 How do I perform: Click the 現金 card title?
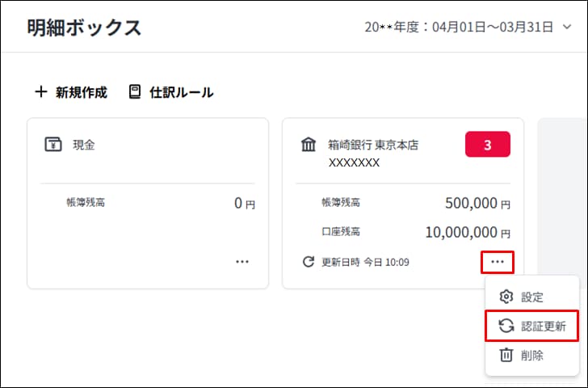(x=84, y=145)
